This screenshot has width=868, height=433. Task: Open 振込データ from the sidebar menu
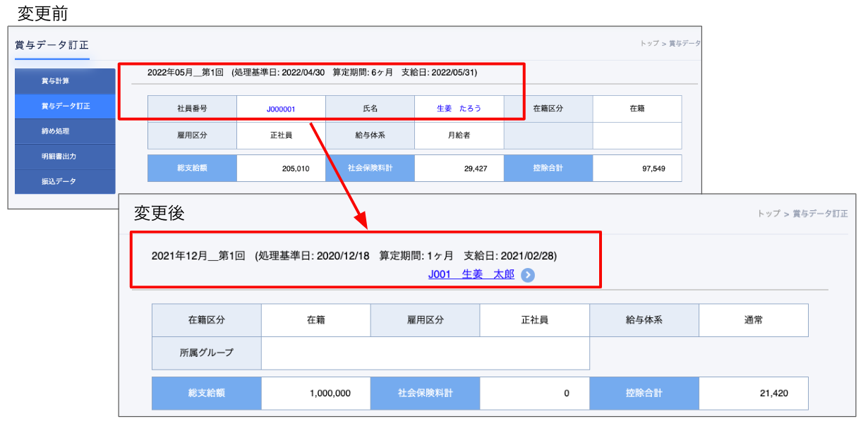pos(65,181)
